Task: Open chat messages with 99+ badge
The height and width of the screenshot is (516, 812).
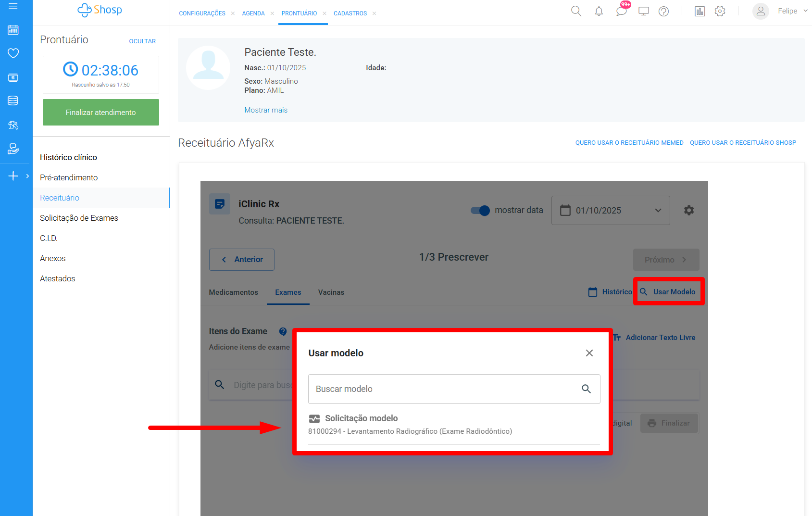Action: [x=621, y=11]
